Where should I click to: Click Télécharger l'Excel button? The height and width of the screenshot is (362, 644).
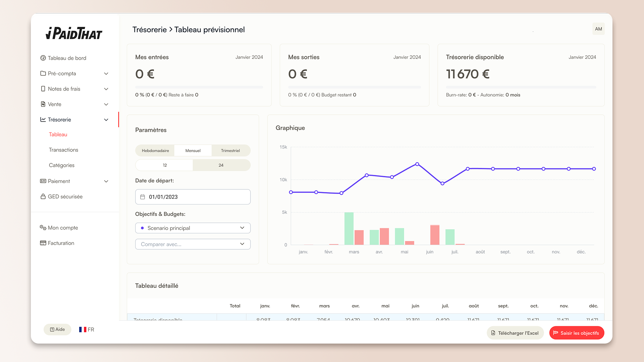515,333
